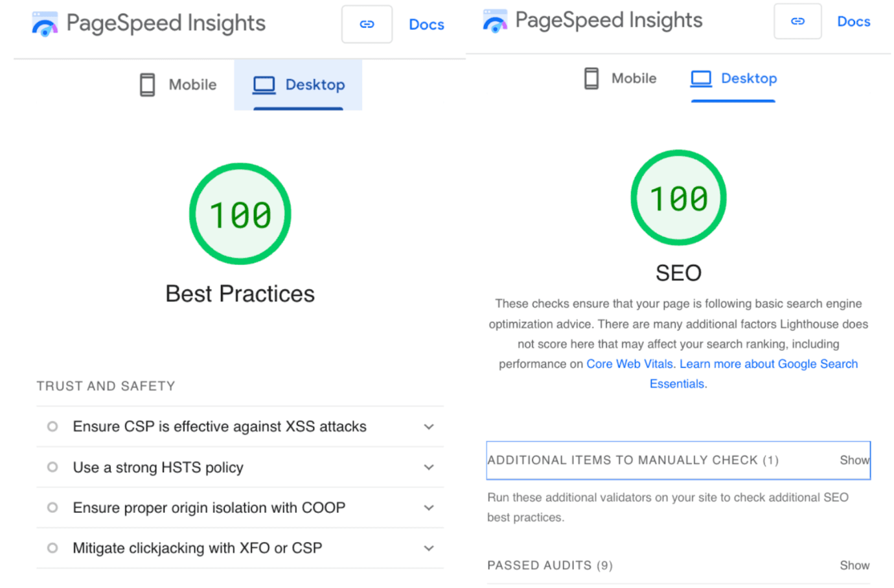Image resolution: width=894 pixels, height=588 pixels.
Task: Open the Docs link in left panel
Action: click(426, 25)
